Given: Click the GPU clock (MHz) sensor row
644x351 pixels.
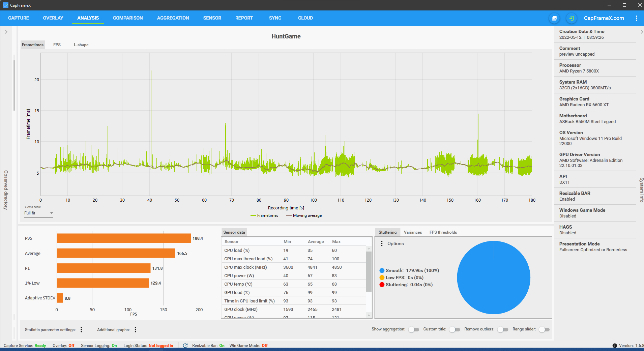Looking at the screenshot, I should tap(294, 309).
